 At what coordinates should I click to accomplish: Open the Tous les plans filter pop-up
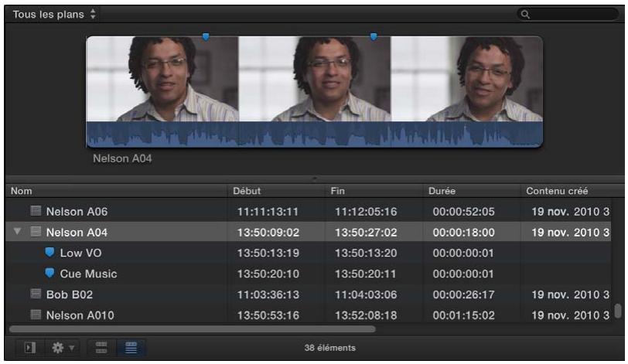(54, 15)
